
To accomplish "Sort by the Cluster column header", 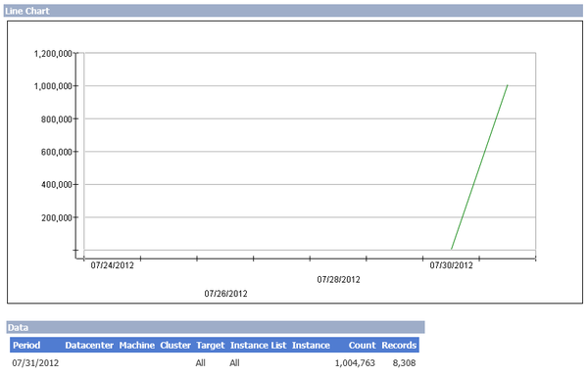I will click(x=175, y=346).
